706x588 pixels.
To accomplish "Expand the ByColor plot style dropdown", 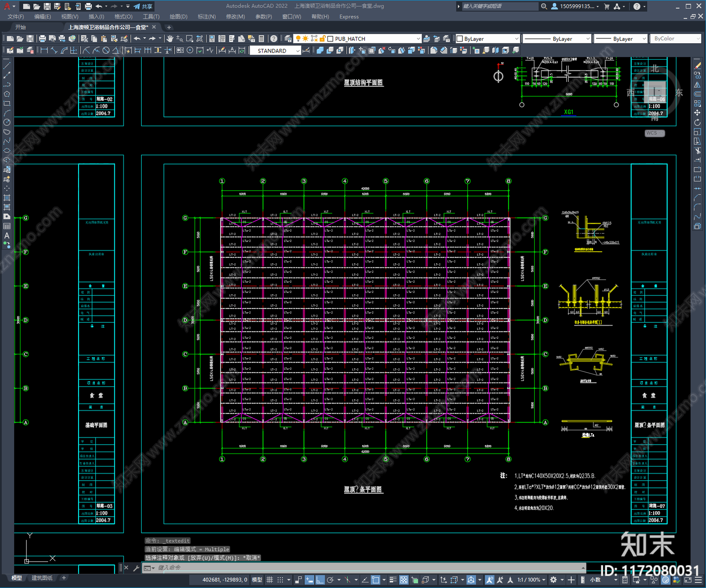I will [698, 39].
